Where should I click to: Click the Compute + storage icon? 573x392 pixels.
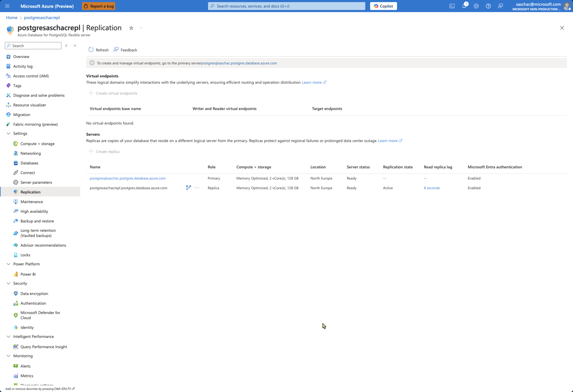[x=16, y=144]
